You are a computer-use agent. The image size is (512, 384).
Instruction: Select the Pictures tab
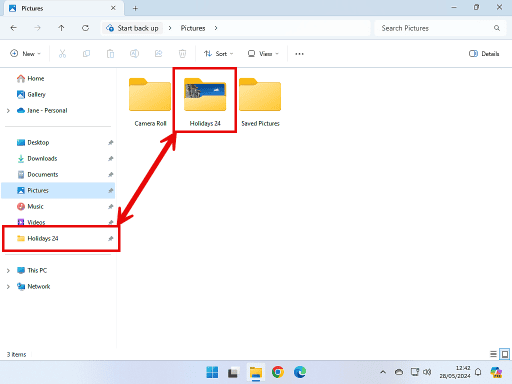coord(64,8)
